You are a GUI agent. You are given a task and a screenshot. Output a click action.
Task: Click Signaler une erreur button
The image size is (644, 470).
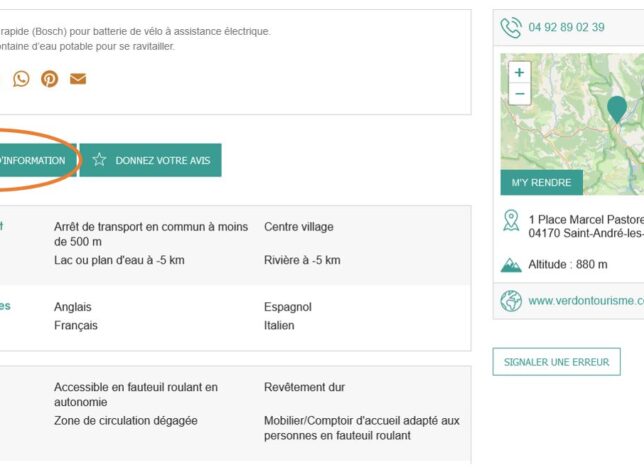[556, 361]
